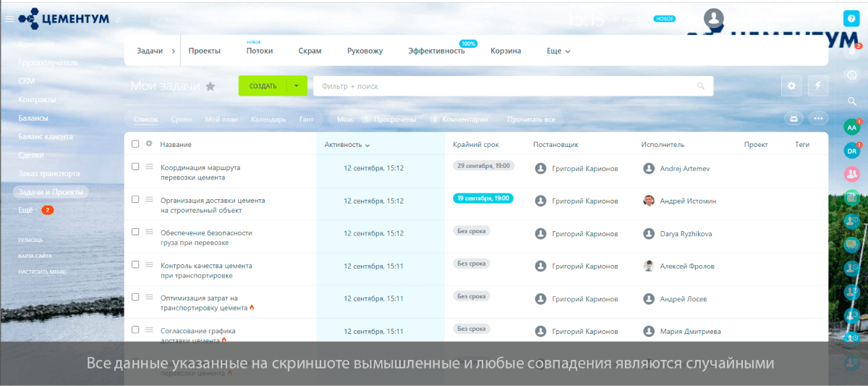Expand the Задачи section chevron
This screenshot has height=386, width=868.
(173, 51)
